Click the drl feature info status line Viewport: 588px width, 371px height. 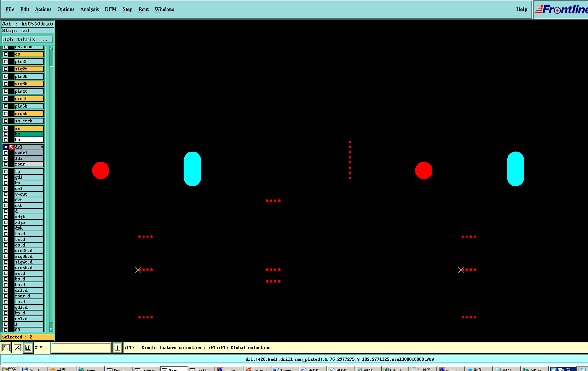tap(340, 359)
